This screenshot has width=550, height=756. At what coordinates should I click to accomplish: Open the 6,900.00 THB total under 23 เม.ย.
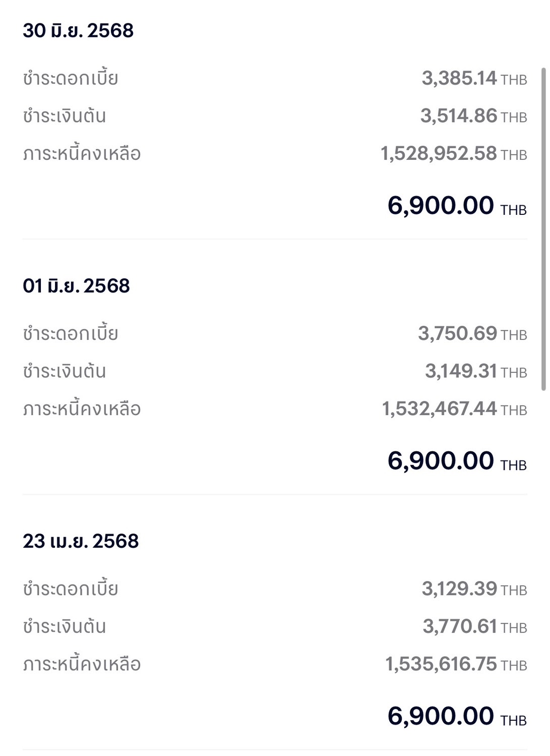pos(457,716)
